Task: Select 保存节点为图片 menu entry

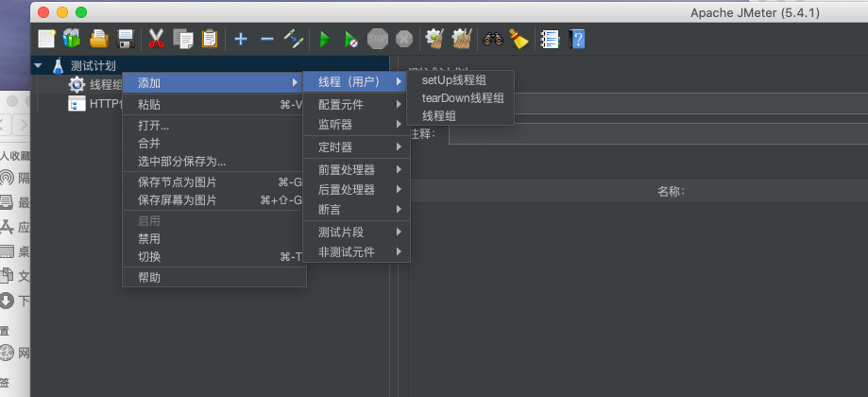Action: 214,182
